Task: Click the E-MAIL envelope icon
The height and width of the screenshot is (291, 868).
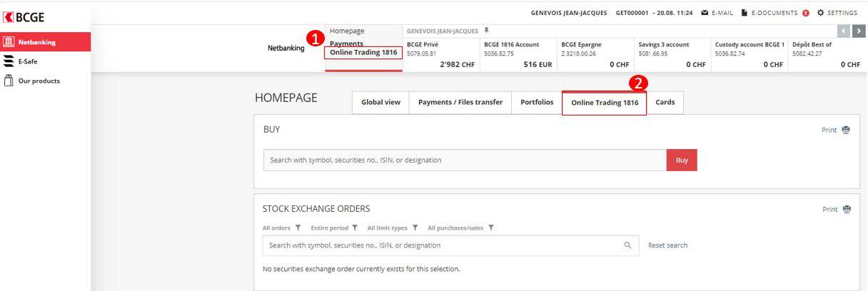Action: (x=705, y=13)
